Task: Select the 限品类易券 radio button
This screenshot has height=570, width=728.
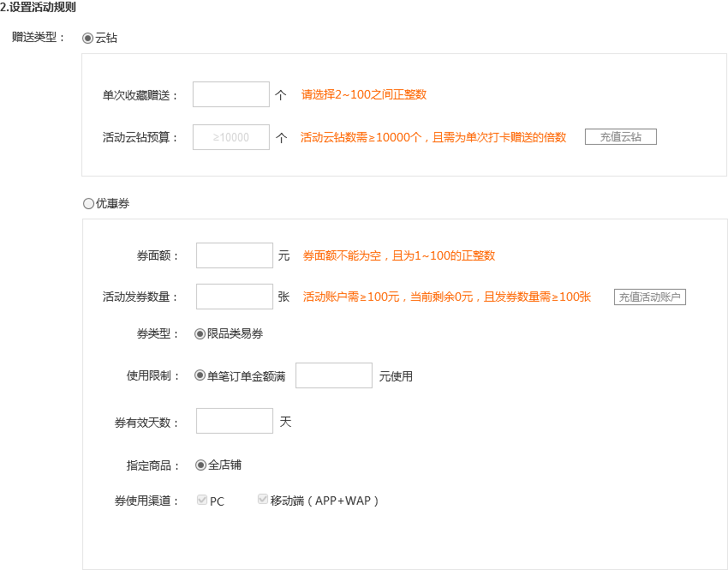Action: [x=200, y=334]
